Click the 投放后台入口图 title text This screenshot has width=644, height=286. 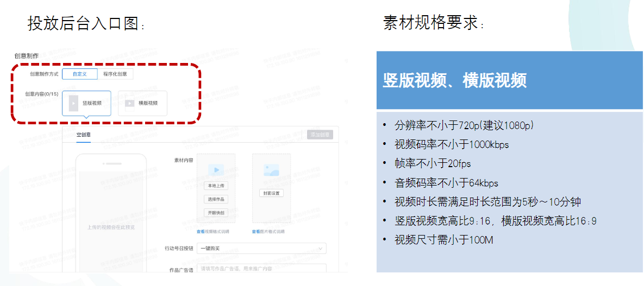(86, 23)
